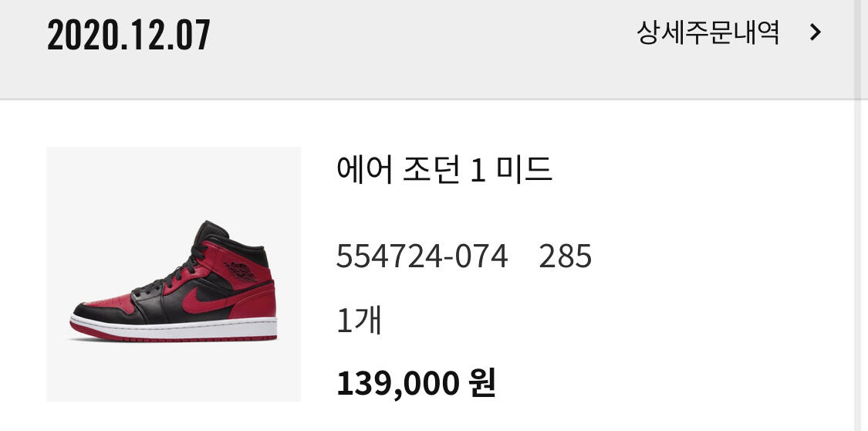Click the red heel panel of the sneaker
This screenshot has width=868, height=431.
pyautogui.click(x=255, y=302)
